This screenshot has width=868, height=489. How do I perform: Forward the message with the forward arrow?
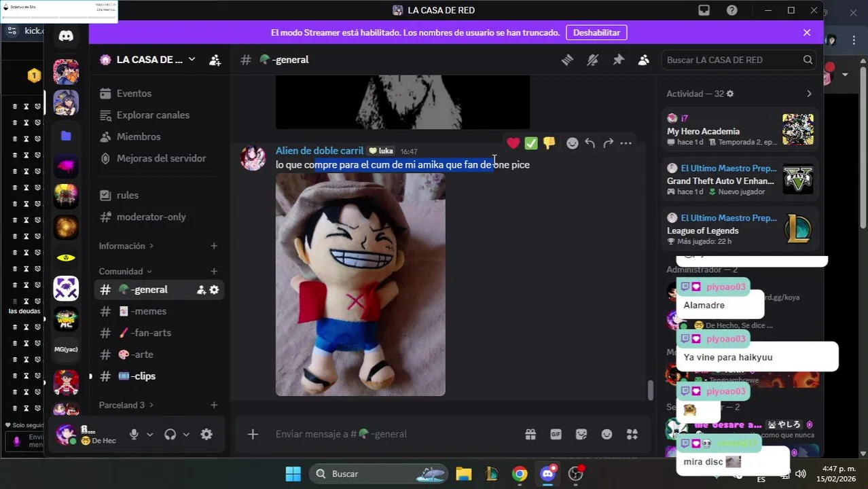(608, 143)
